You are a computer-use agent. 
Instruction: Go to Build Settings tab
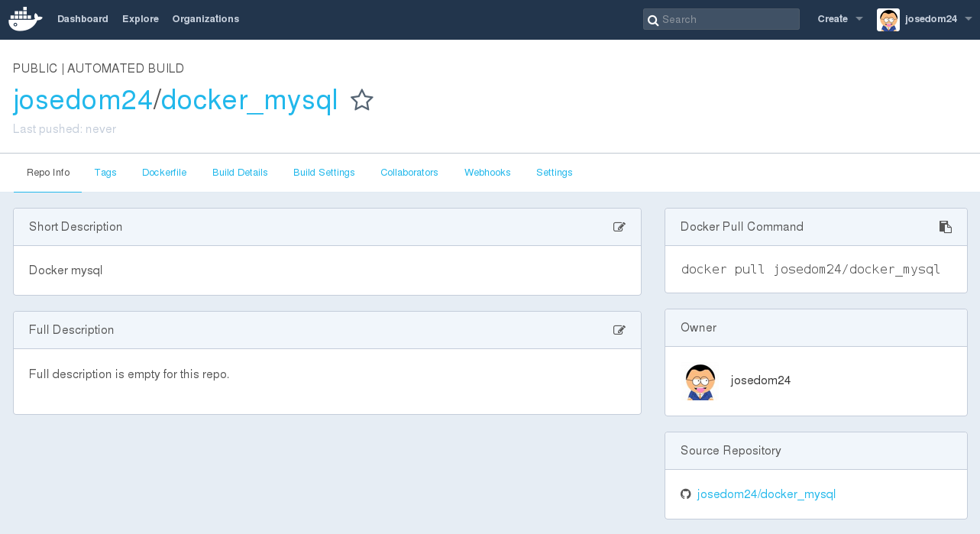(x=324, y=173)
